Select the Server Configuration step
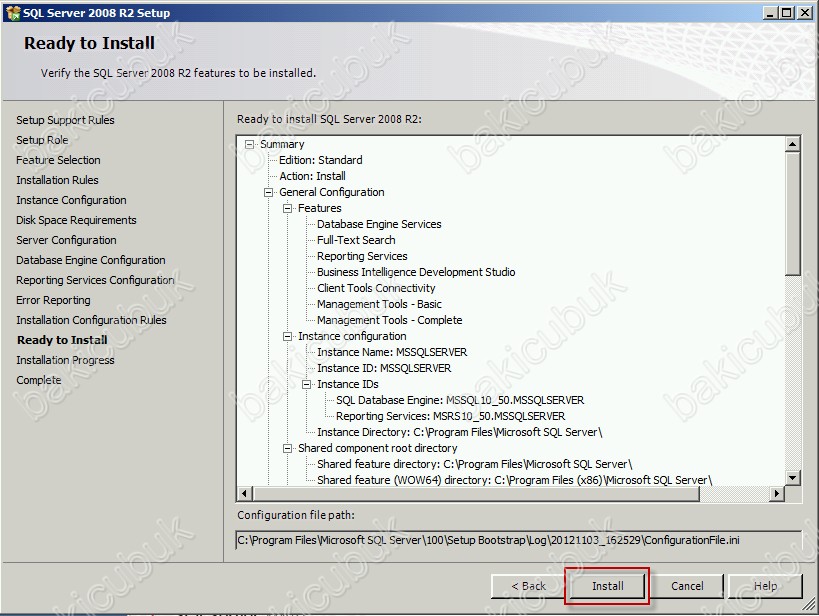This screenshot has height=616, width=819. [x=66, y=240]
